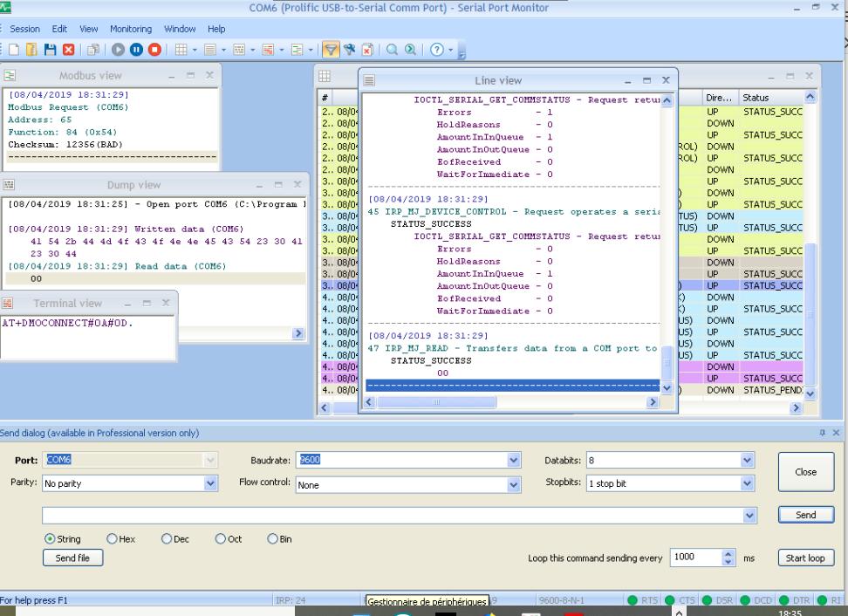Click the Table view window grid icon
The image size is (848, 616).
325,76
